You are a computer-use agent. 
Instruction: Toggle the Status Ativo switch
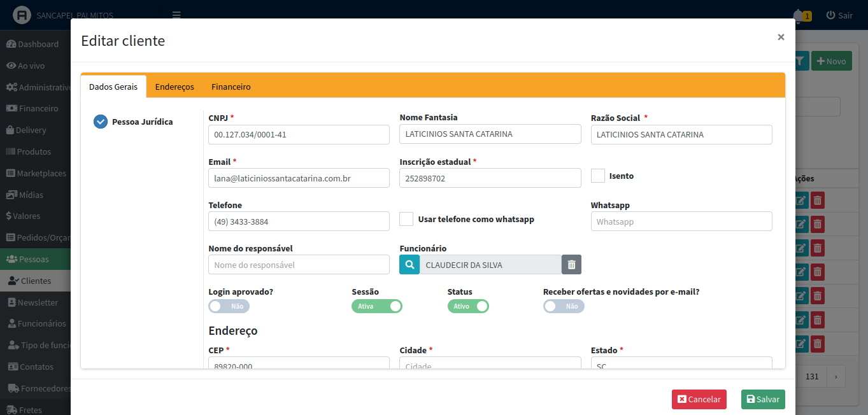[x=467, y=306]
